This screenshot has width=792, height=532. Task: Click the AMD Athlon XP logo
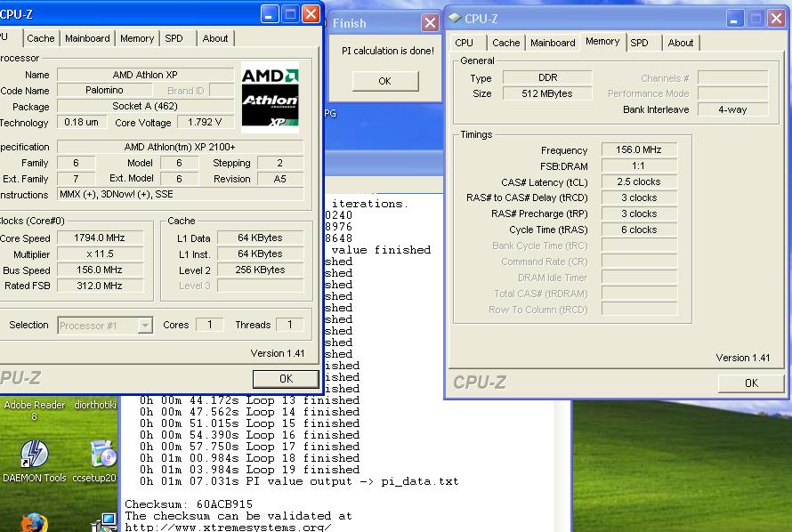(271, 98)
